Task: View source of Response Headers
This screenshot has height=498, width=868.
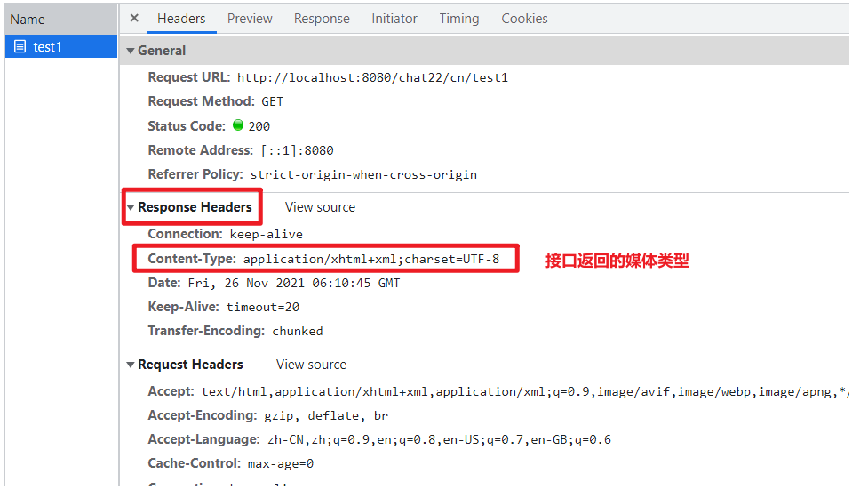Action: tap(320, 207)
